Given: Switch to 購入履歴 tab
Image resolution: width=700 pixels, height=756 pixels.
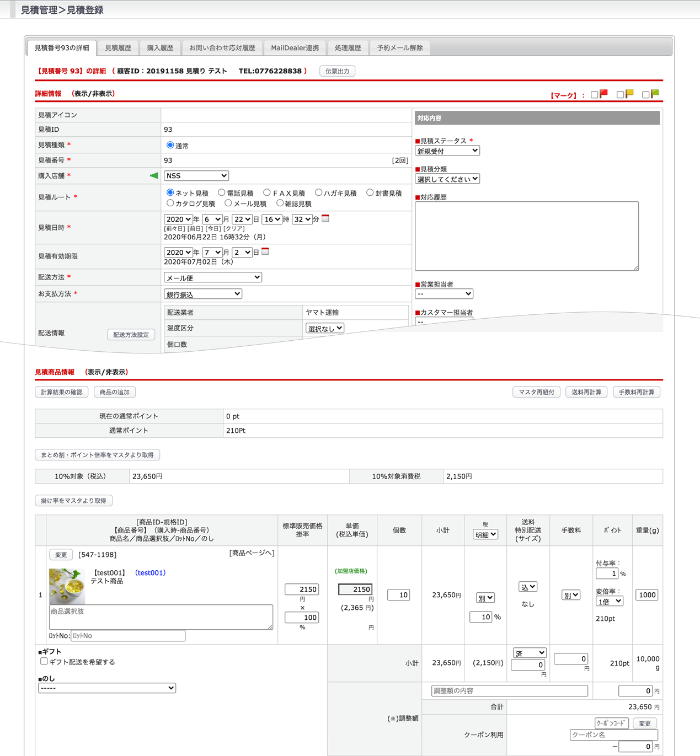Looking at the screenshot, I should (160, 48).
